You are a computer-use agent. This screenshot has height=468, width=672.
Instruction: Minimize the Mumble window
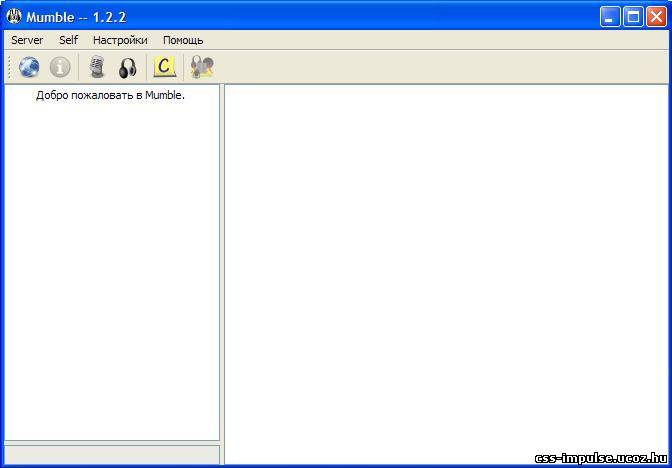(x=610, y=18)
